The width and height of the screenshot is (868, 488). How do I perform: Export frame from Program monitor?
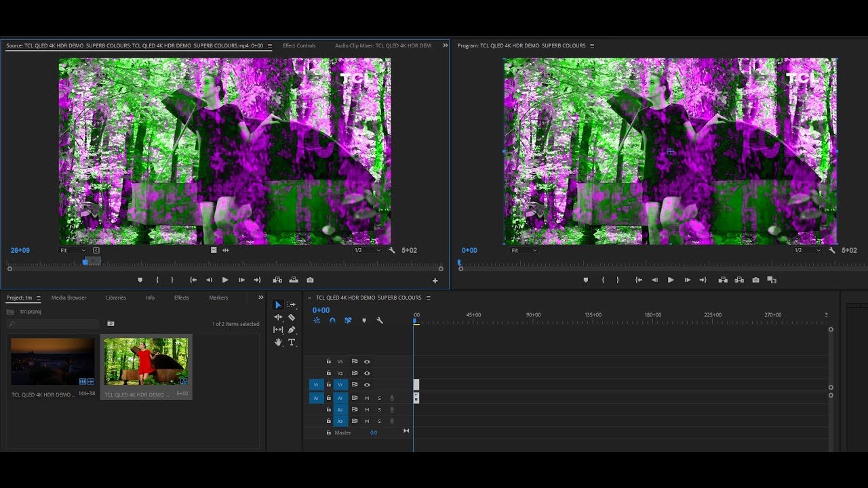pyautogui.click(x=755, y=280)
